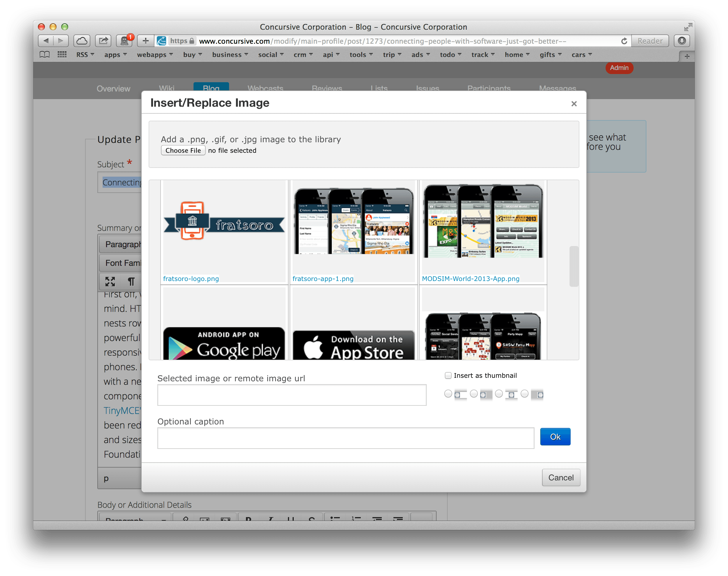Expand the webapps bookmarks folder
The width and height of the screenshot is (728, 576).
pyautogui.click(x=155, y=55)
